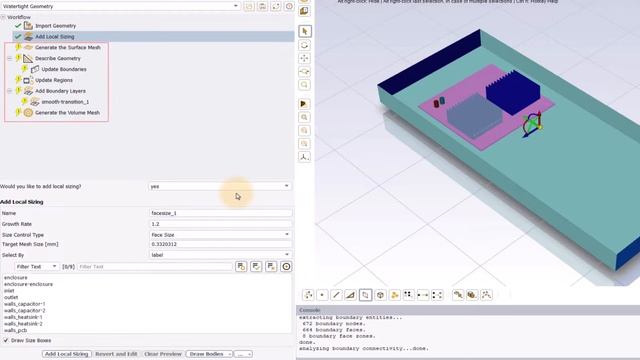
Task: Select Generate the Volume Mesh task
Action: click(67, 113)
